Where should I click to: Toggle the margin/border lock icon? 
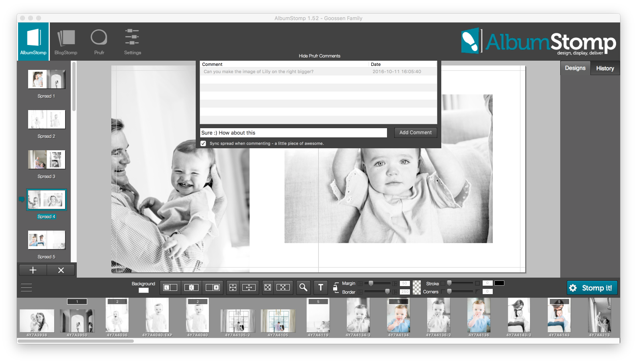(x=336, y=287)
